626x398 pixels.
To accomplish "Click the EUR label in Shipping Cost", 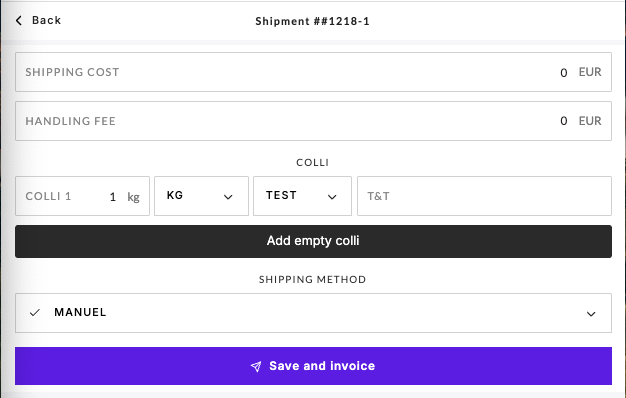I will coord(590,72).
